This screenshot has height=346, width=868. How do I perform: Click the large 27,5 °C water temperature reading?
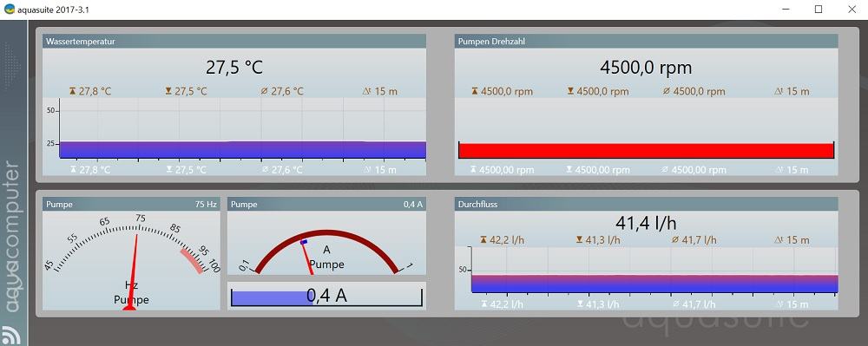pyautogui.click(x=234, y=68)
